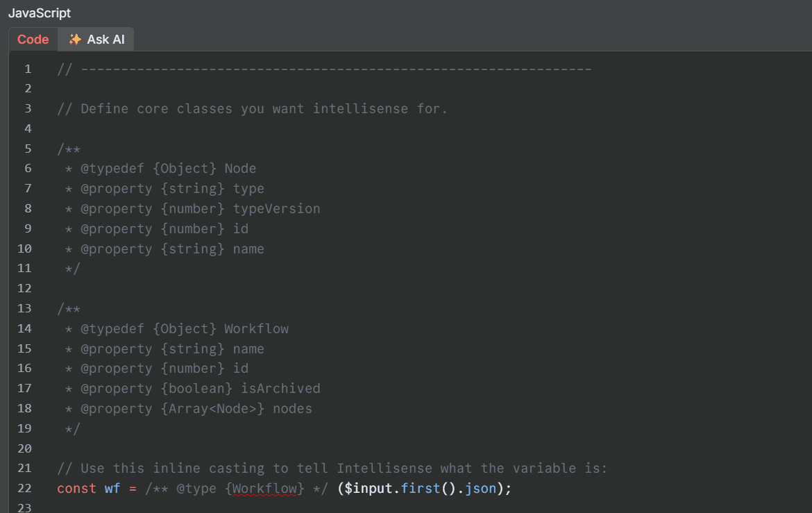The image size is (812, 513).
Task: Click line number 13 in the gutter
Action: point(24,308)
